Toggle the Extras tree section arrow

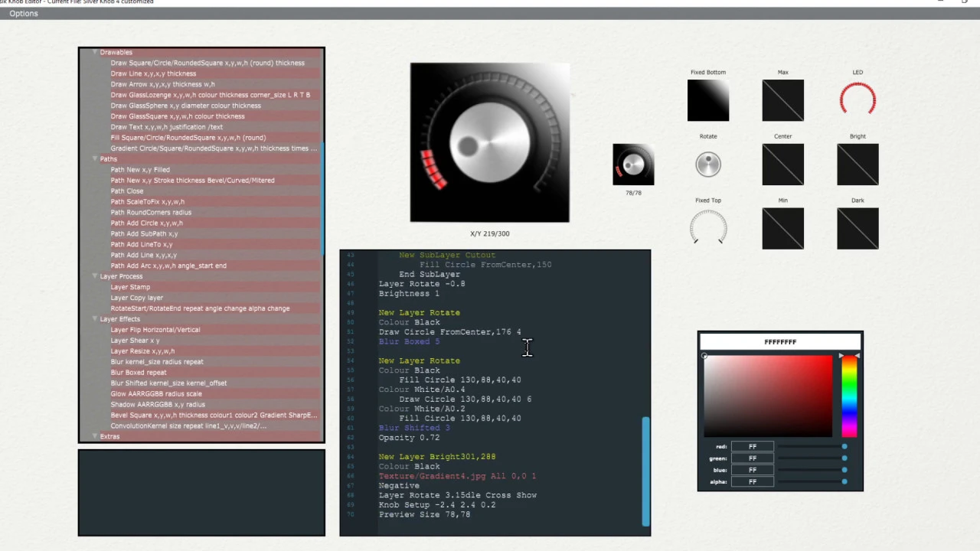click(95, 436)
